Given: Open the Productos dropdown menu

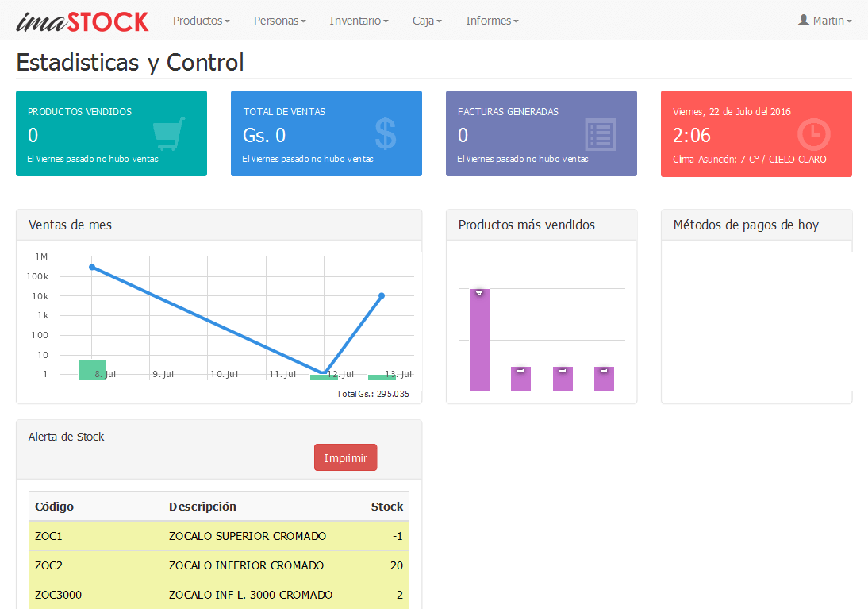Looking at the screenshot, I should click(202, 21).
